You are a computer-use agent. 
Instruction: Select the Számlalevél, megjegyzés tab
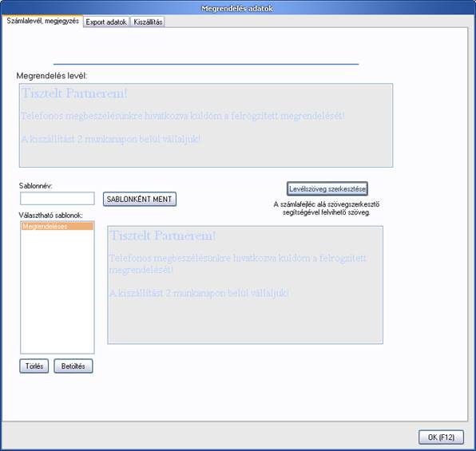pyautogui.click(x=43, y=22)
